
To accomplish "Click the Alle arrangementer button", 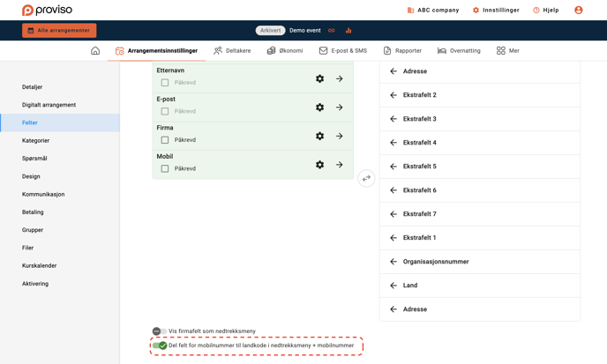I will 59,31.
